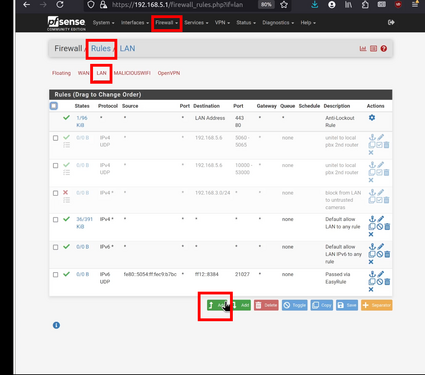
Task: Switch to the WAN rules tab
Action: [83, 73]
